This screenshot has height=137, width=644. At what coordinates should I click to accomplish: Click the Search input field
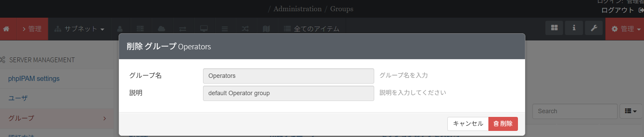(575, 111)
